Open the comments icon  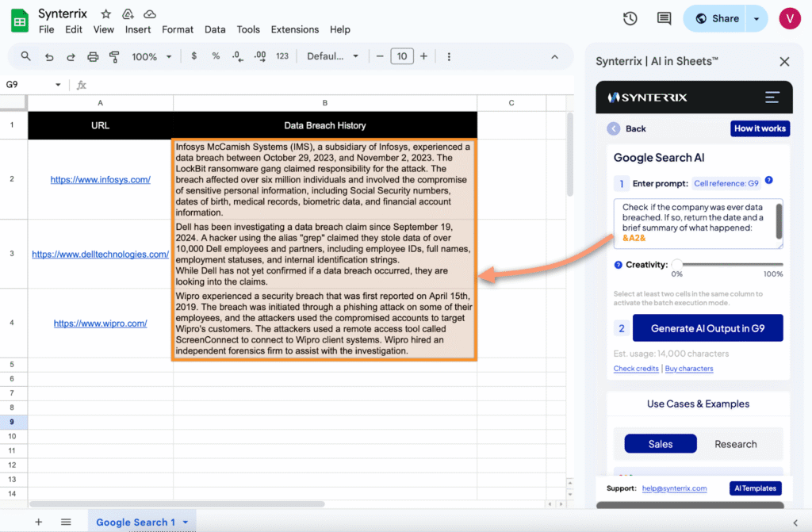click(x=664, y=19)
